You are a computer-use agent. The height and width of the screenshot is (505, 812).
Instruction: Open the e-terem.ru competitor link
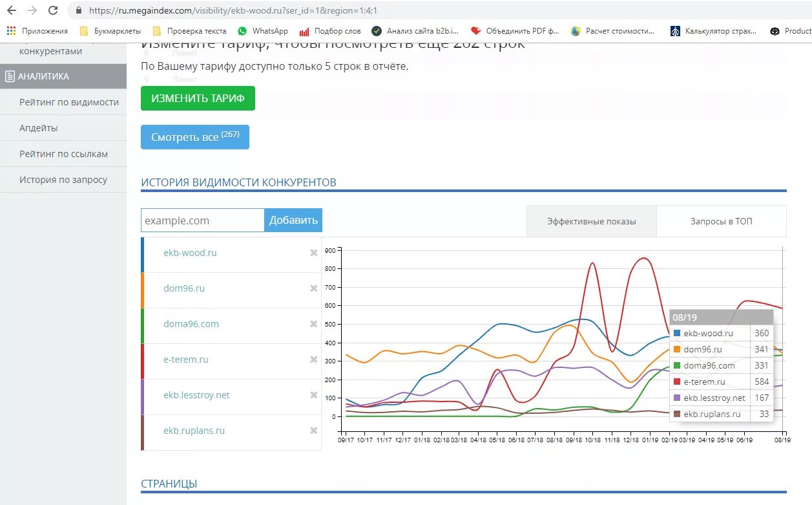click(186, 360)
